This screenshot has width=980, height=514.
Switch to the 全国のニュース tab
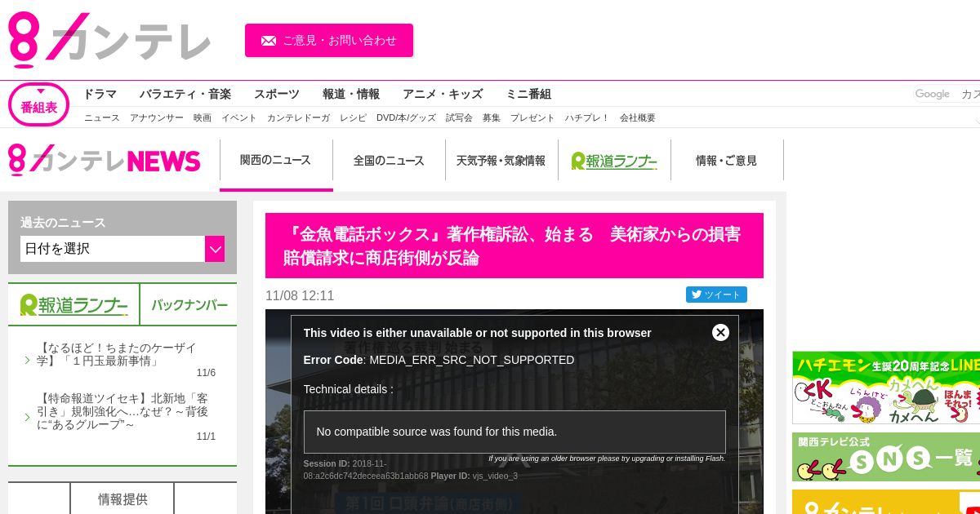(x=389, y=161)
